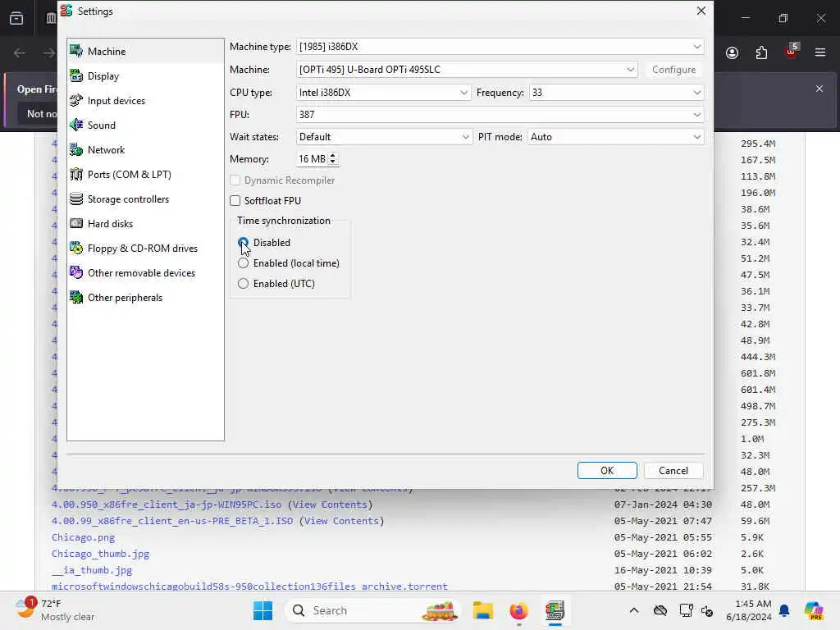The width and height of the screenshot is (840, 630).
Task: Open the Machine dropdown list
Action: click(467, 70)
